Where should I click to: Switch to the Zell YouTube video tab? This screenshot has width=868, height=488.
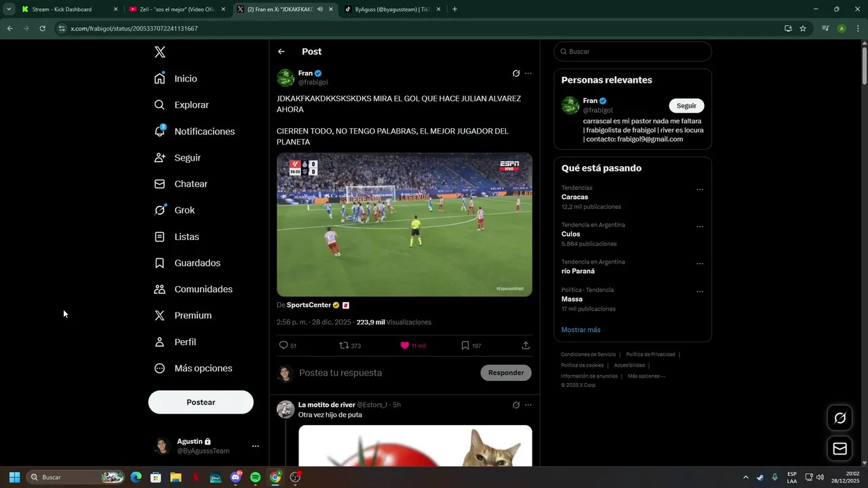[x=178, y=9]
